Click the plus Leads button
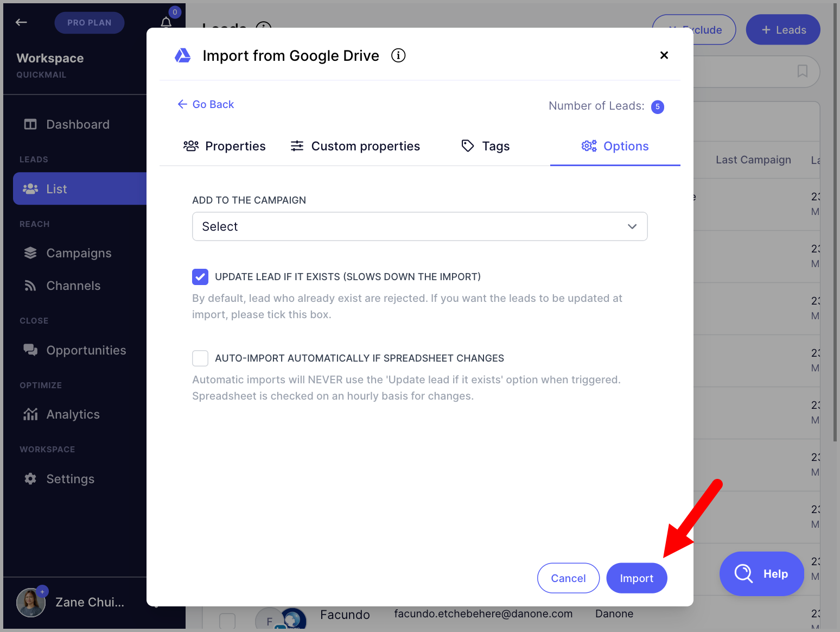Viewport: 840px width, 632px height. click(783, 30)
